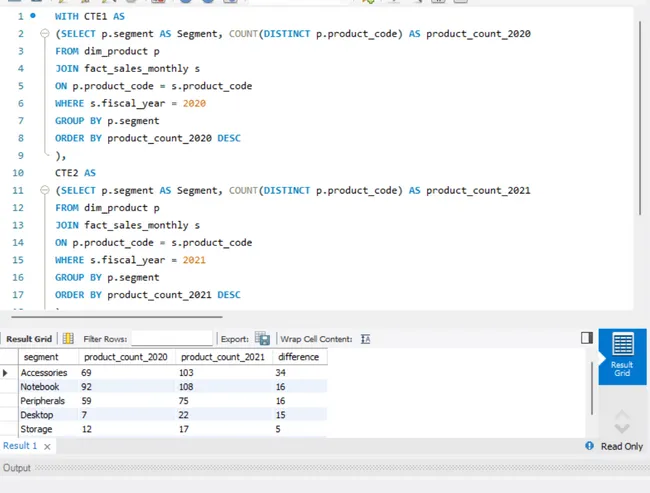This screenshot has height=493, width=650.
Task: Click the down chevron in results side panel
Action: point(622,427)
